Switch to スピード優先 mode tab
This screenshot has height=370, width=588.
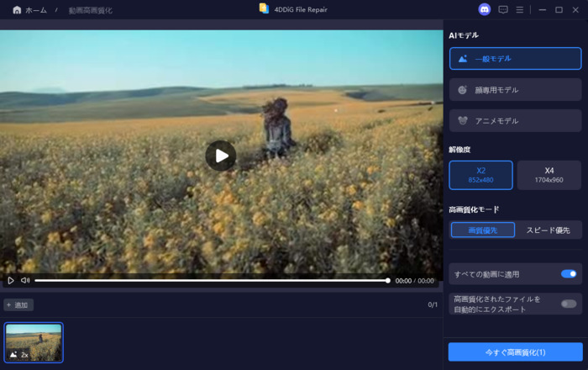(x=548, y=230)
